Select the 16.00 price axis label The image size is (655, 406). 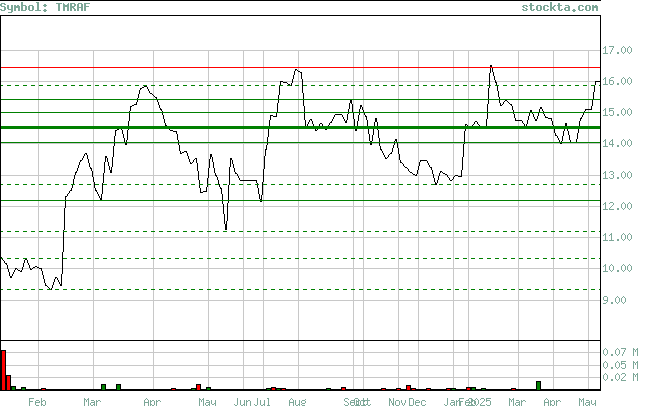click(617, 81)
